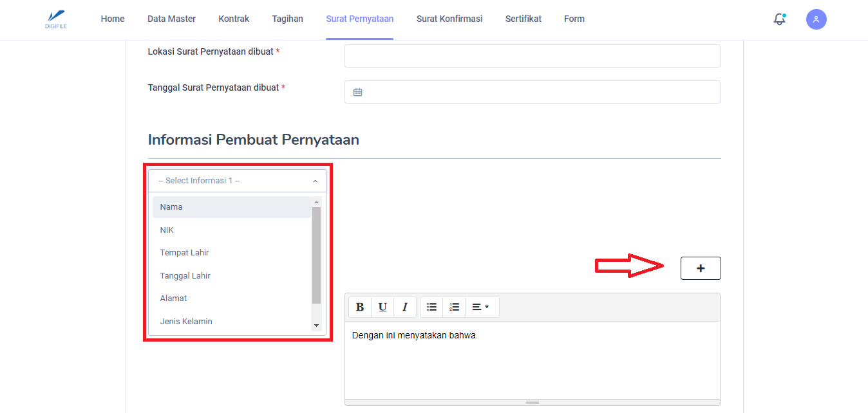Go to the Data Master menu
This screenshot has height=413, width=868.
(x=171, y=19)
